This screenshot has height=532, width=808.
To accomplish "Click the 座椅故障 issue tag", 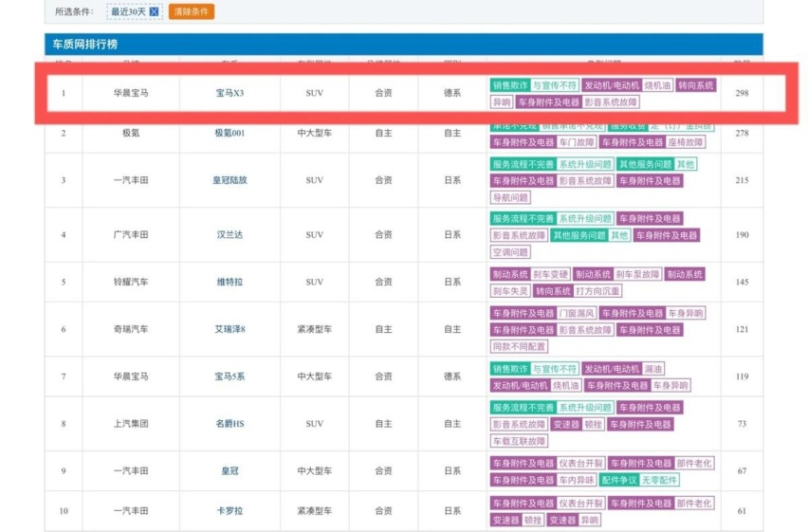I will (686, 141).
